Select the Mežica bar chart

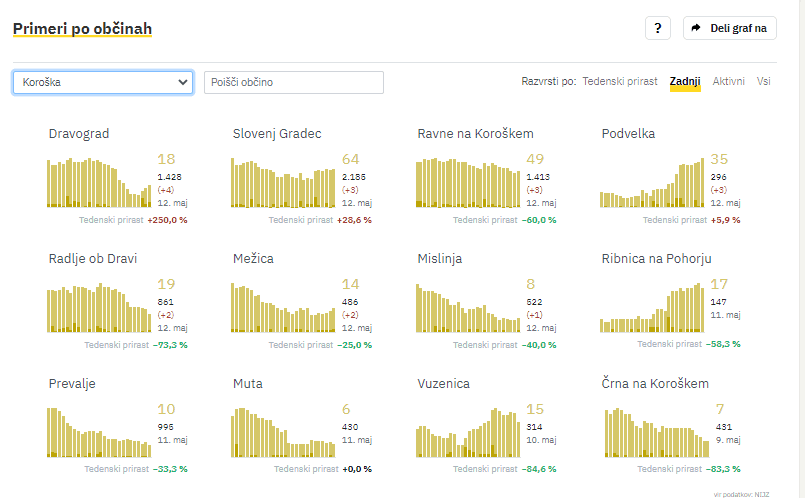tap(283, 308)
